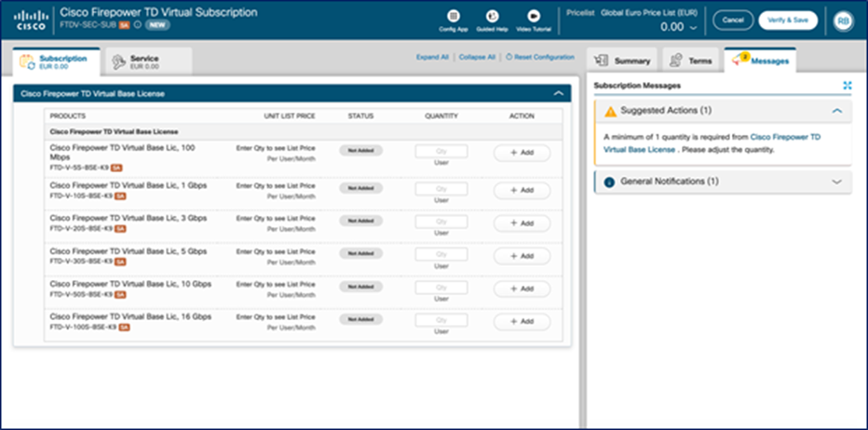Add the 10 Gbps Base License
The image size is (868, 430).
click(x=522, y=289)
